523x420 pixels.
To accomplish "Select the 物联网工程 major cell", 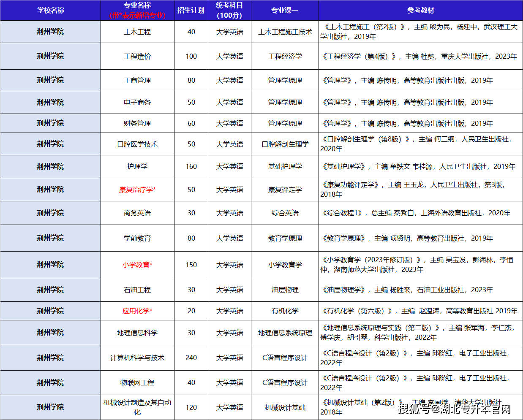I will pos(137,382).
